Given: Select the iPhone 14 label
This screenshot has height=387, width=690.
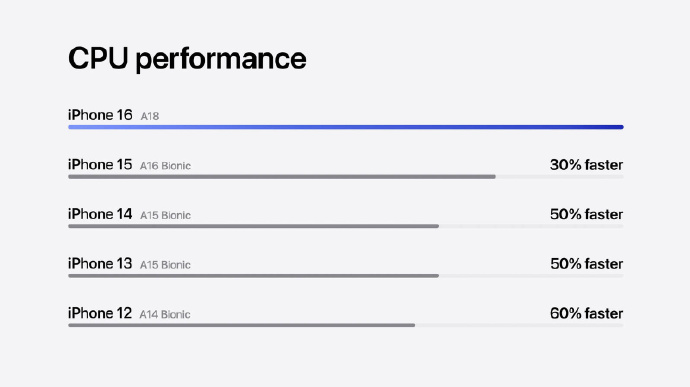Looking at the screenshot, I should 100,214.
